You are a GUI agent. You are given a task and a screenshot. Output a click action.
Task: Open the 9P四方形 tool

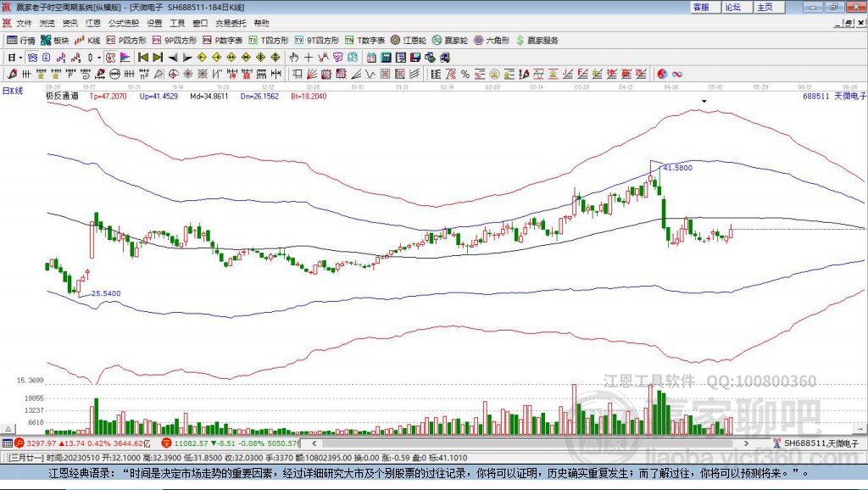click(175, 41)
